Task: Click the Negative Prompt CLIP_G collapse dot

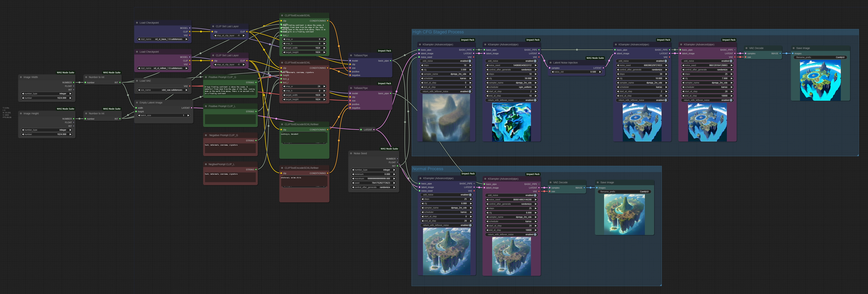Action: [206, 135]
